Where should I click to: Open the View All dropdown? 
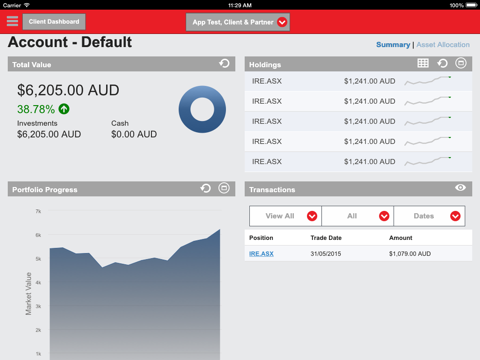[x=285, y=216]
